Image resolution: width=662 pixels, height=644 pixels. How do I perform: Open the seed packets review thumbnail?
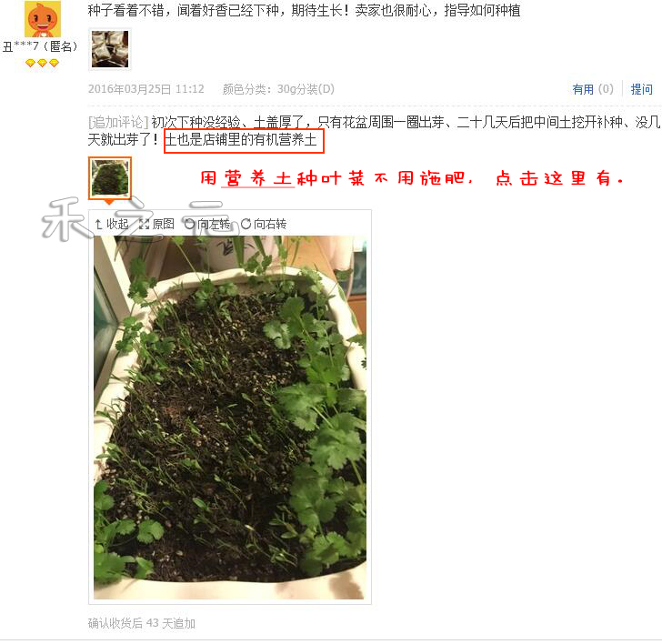[110, 49]
